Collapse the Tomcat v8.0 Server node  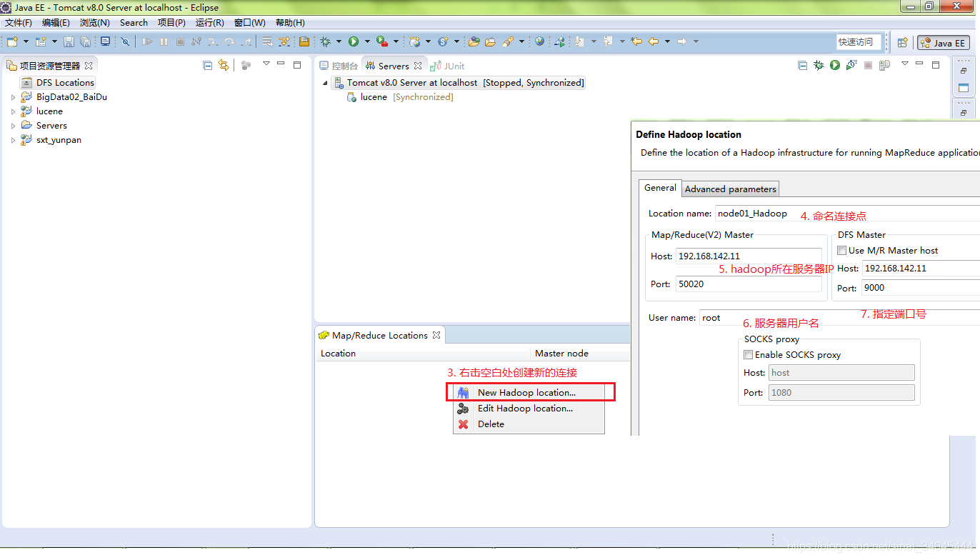(325, 83)
